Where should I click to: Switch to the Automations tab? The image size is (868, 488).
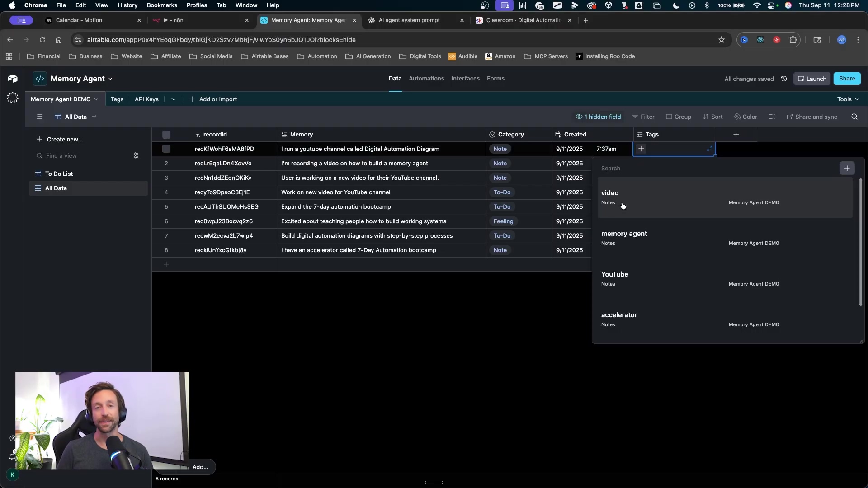426,79
